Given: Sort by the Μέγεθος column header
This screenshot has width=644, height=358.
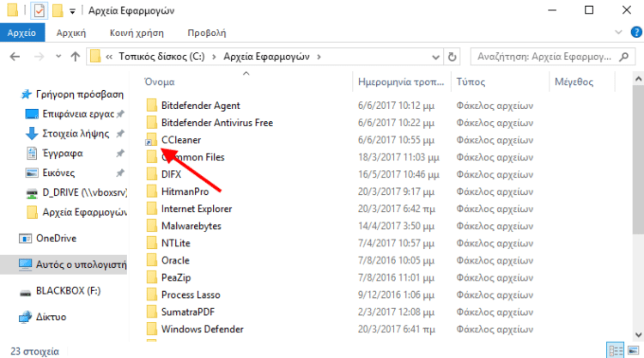Looking at the screenshot, I should point(574,82).
